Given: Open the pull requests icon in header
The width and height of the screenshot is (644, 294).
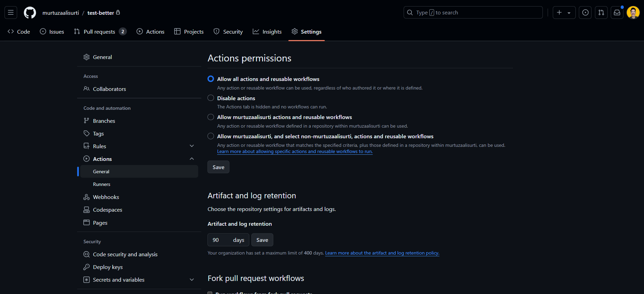Looking at the screenshot, I should point(601,13).
